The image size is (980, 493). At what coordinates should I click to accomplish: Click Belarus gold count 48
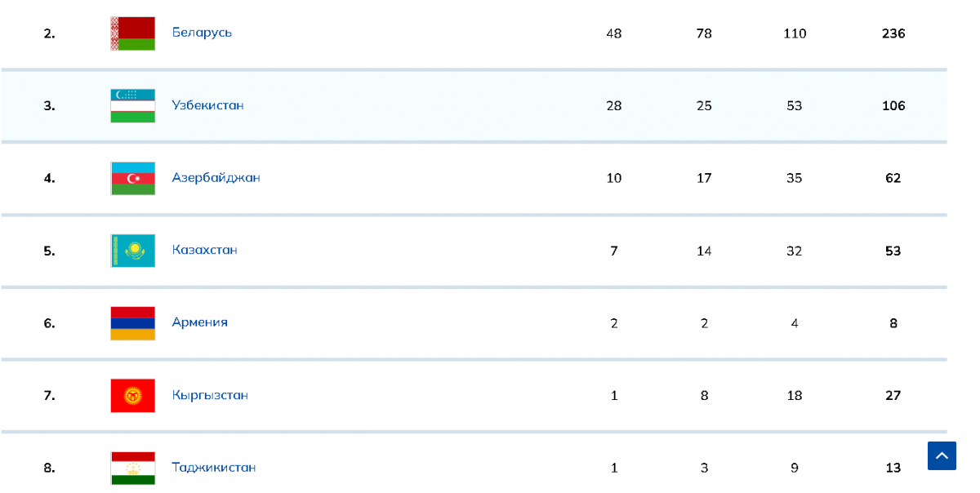point(614,33)
